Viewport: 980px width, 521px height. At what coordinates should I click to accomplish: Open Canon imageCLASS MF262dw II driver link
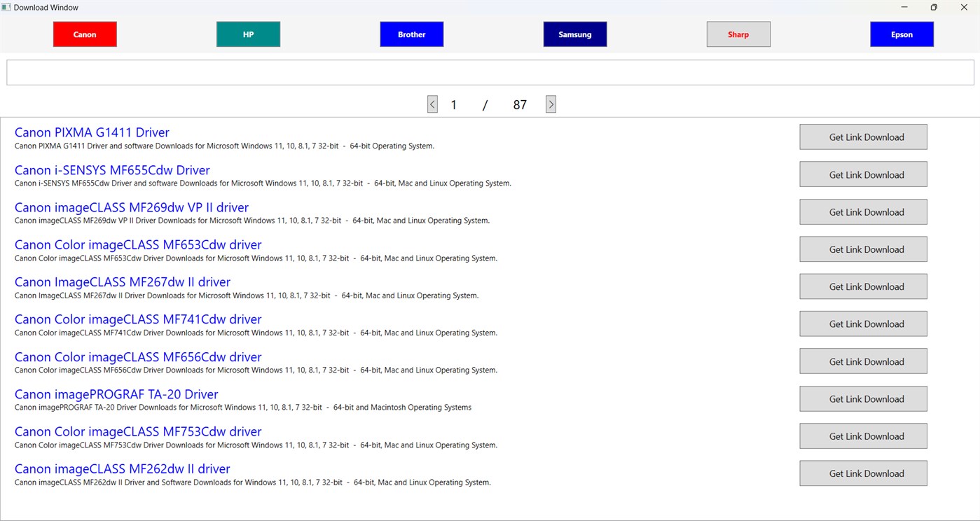coord(123,468)
